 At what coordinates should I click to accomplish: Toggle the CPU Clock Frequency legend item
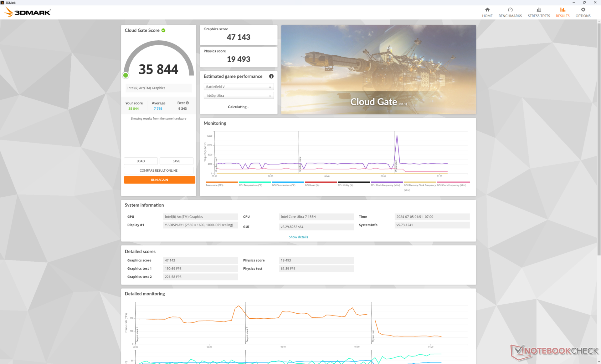pos(385,185)
